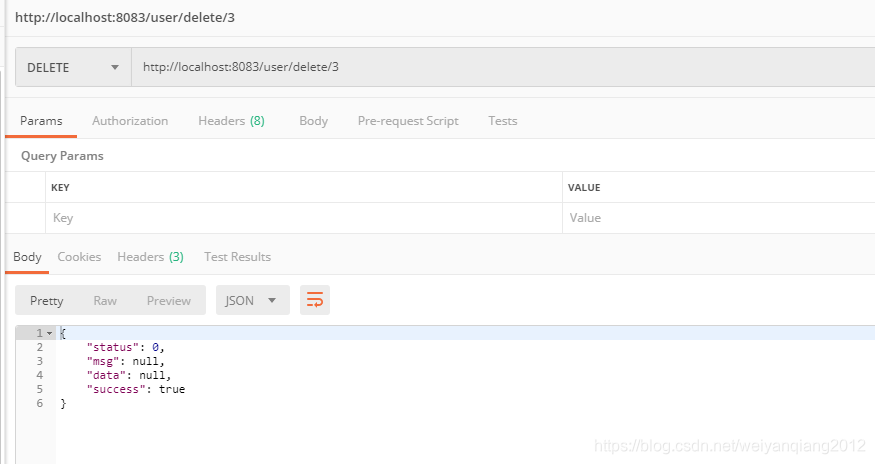Click the Query Params label

click(62, 156)
